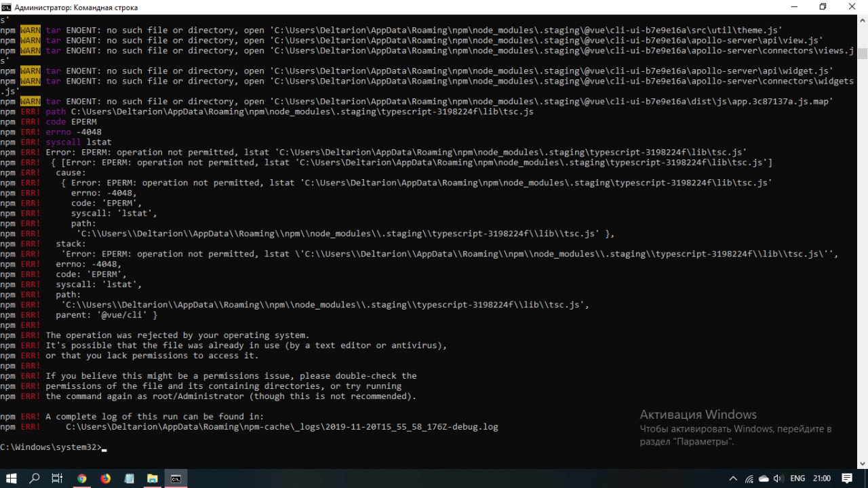Image resolution: width=868 pixels, height=488 pixels.
Task: Open the Action Center notifications icon
Action: coord(846,478)
